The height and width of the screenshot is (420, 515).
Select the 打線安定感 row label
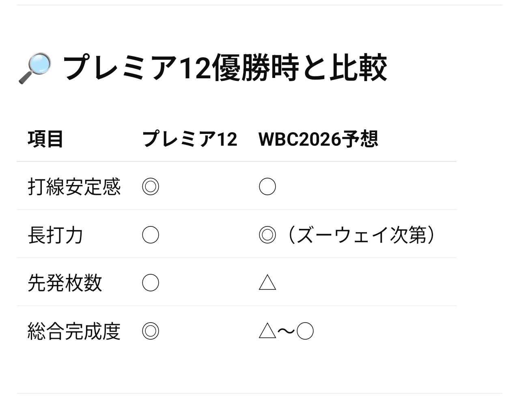[x=74, y=187]
